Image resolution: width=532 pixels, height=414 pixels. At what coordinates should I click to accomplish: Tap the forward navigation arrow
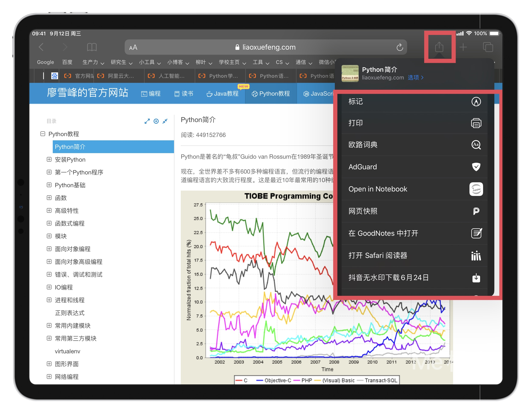pos(65,47)
